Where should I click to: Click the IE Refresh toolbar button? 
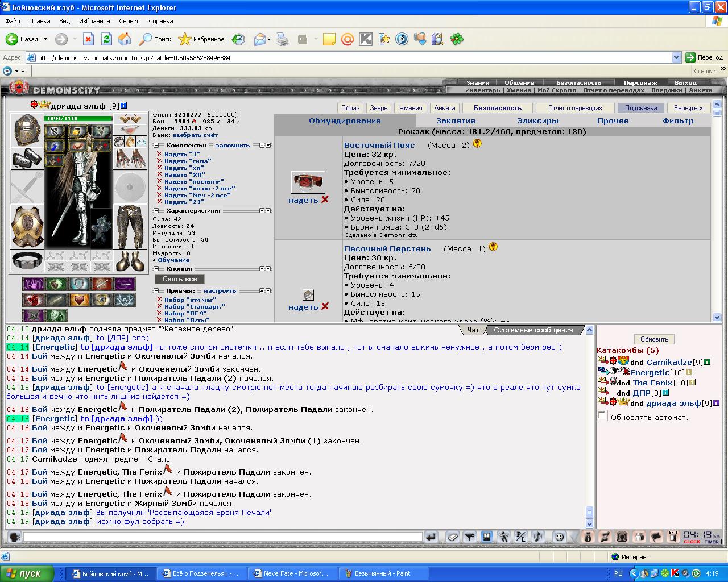106,39
